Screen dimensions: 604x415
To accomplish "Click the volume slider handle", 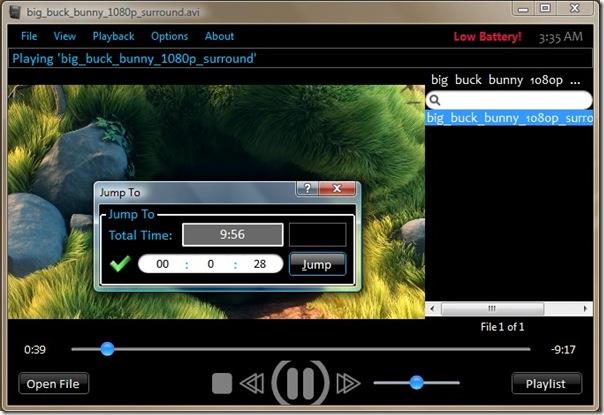I will tap(416, 383).
